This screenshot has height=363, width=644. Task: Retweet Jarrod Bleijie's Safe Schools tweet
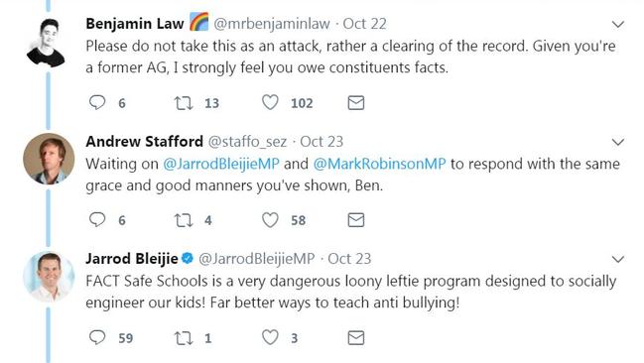(184, 338)
